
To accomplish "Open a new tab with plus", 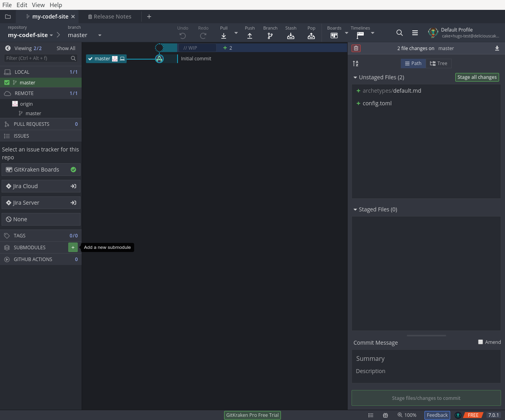I will pos(149,17).
